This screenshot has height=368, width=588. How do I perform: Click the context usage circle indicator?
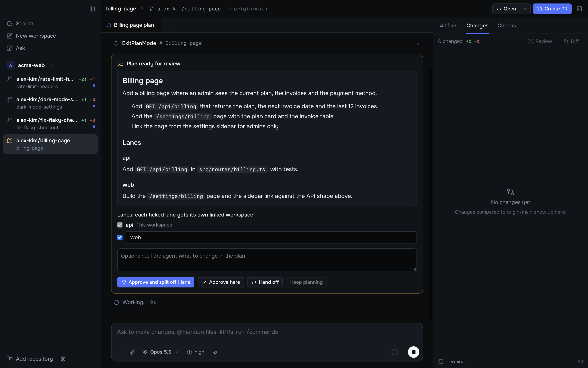[395, 352]
